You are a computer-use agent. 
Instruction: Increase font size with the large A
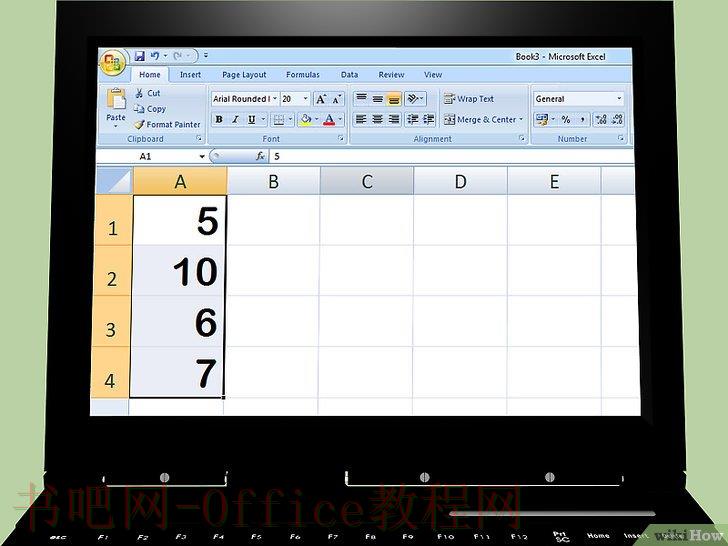321,99
